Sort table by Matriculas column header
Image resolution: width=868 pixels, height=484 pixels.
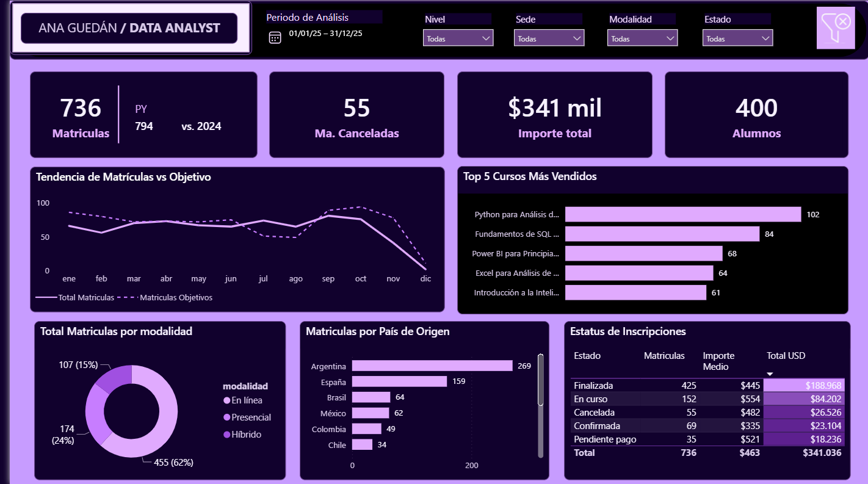coord(664,356)
